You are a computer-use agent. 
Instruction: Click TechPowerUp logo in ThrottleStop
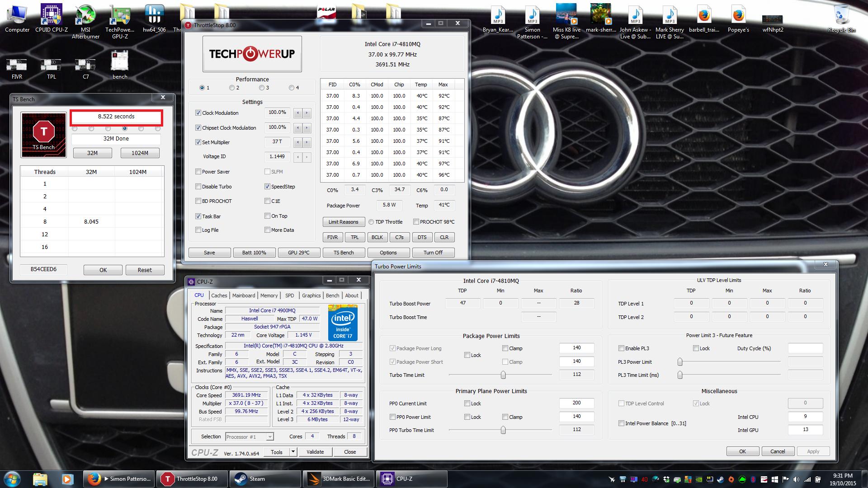[252, 54]
